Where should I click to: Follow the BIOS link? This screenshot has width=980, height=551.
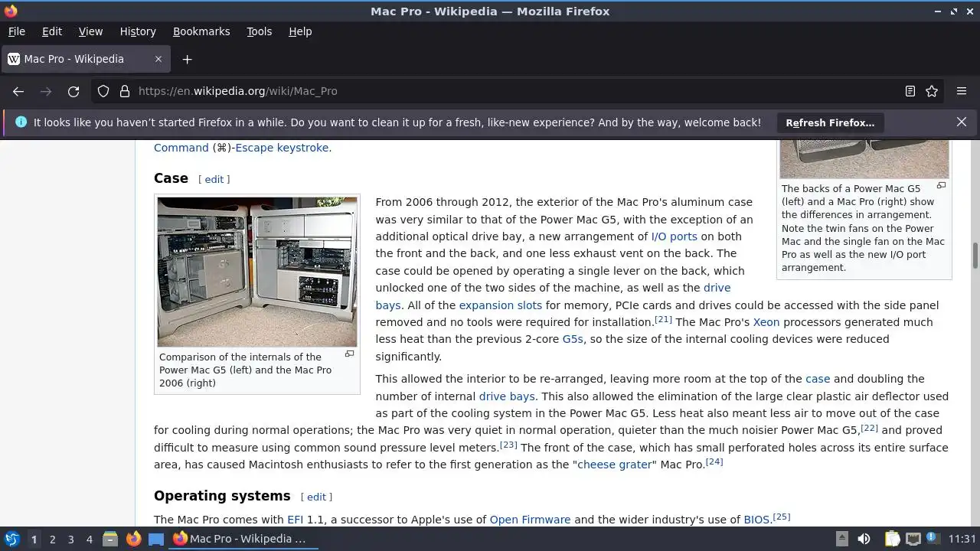756,520
